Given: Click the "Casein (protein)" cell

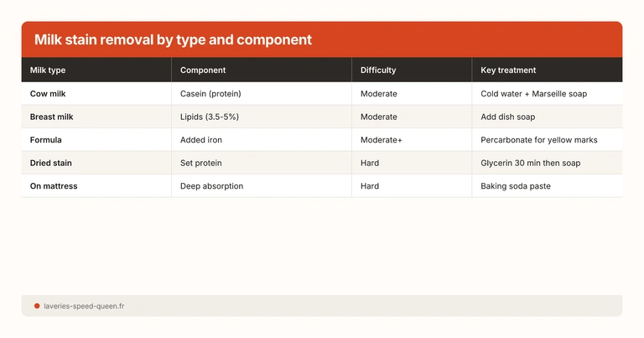Looking at the screenshot, I should click(210, 94).
